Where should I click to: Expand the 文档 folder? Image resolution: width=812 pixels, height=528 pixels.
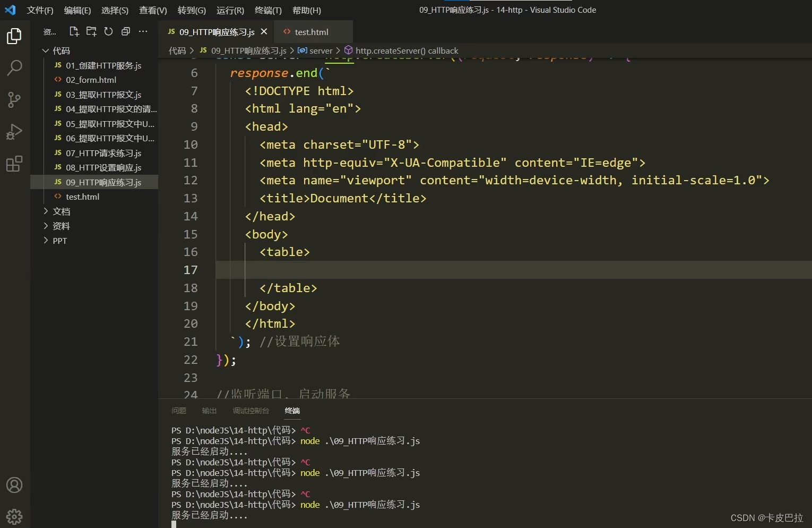point(94,211)
